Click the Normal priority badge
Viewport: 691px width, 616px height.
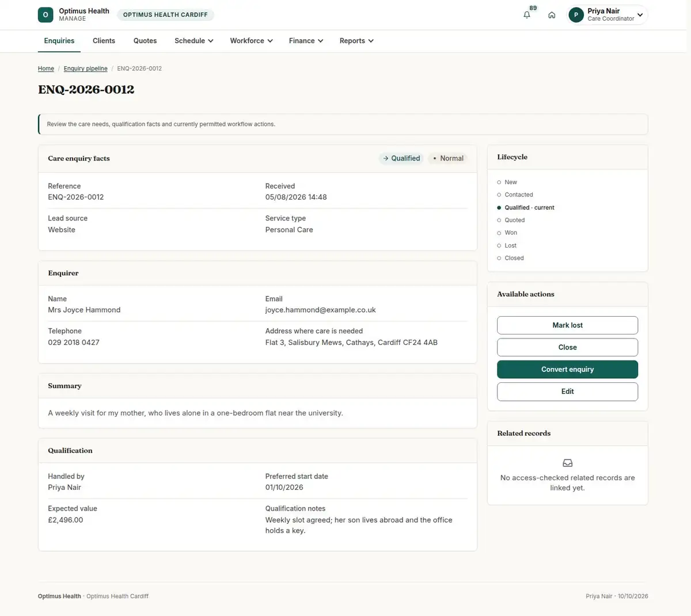tap(448, 158)
